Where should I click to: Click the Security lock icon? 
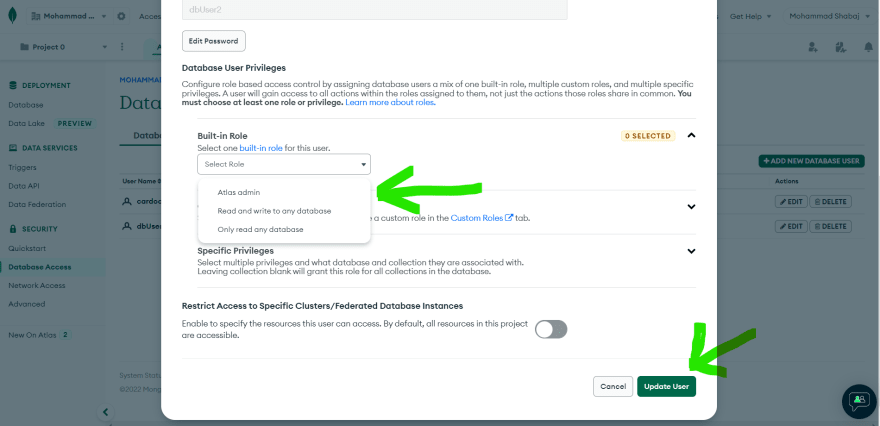(x=13, y=229)
